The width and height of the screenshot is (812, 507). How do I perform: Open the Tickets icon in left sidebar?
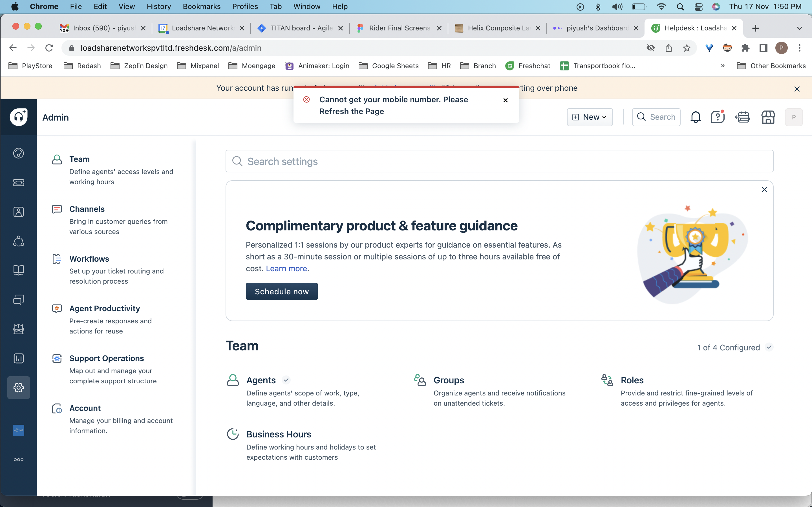tap(18, 183)
